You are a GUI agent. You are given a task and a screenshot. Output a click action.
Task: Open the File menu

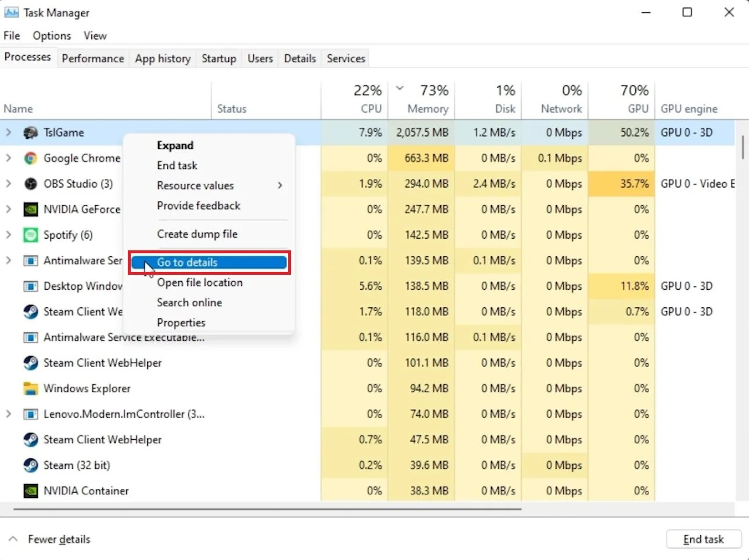12,35
